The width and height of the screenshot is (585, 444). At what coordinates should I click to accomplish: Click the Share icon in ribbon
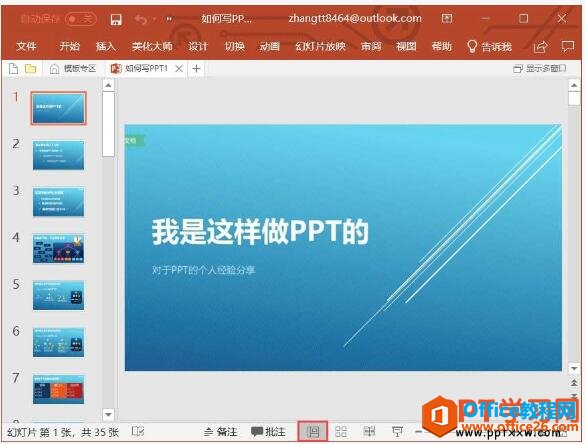pyautogui.click(x=540, y=47)
